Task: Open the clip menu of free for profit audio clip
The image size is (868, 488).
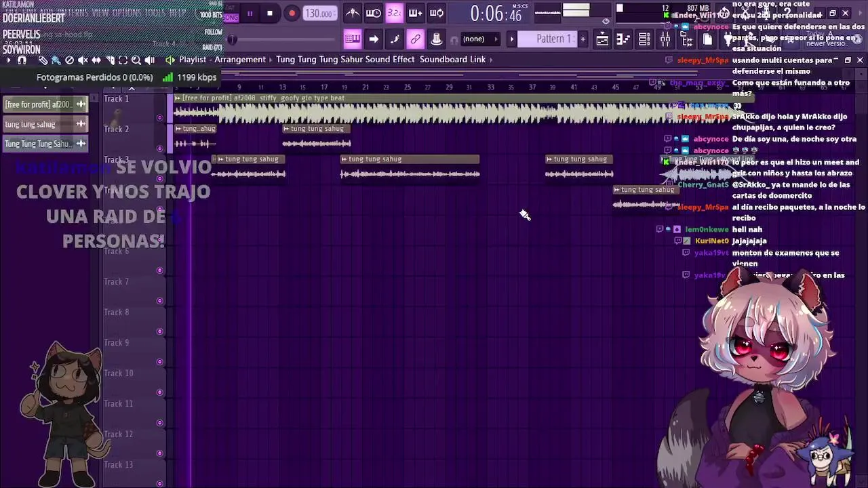Action: pos(178,98)
